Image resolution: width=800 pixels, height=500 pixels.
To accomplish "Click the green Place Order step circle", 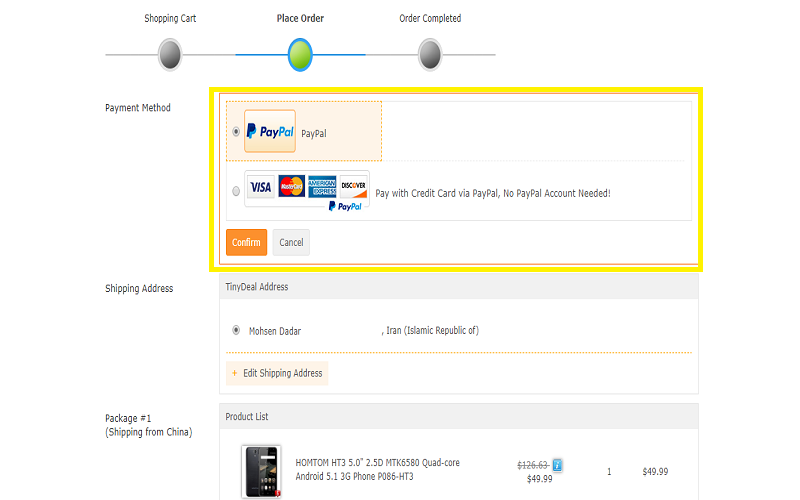I will click(x=300, y=55).
